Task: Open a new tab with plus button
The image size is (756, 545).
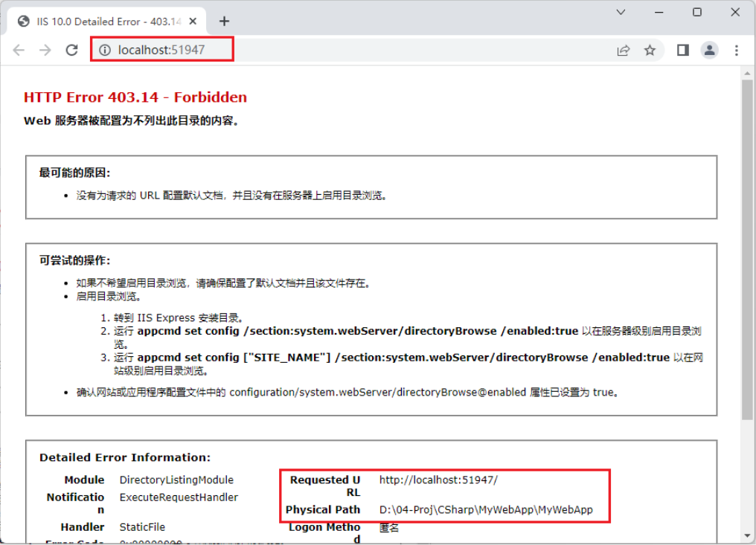Action: pos(224,22)
